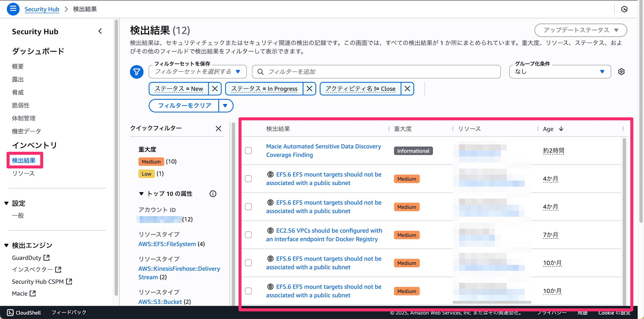Close the クイックフィルター panel
The image size is (644, 319).
click(x=218, y=129)
